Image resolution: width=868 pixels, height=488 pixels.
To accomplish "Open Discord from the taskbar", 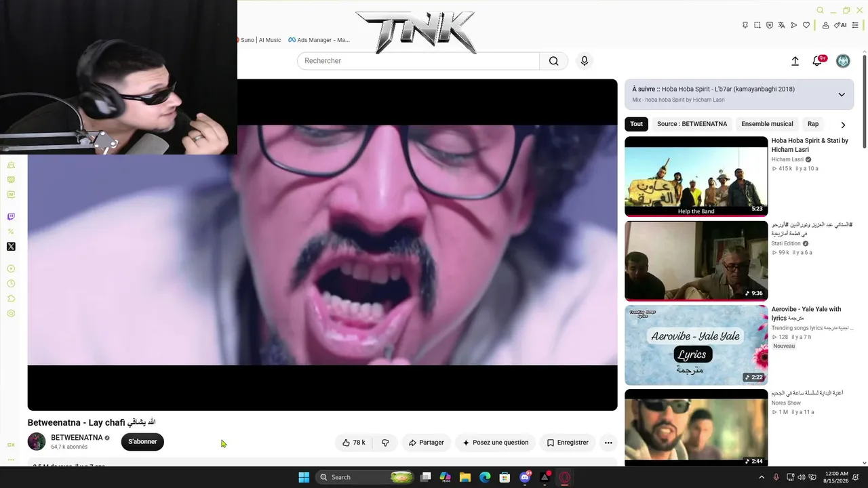I will point(525,477).
